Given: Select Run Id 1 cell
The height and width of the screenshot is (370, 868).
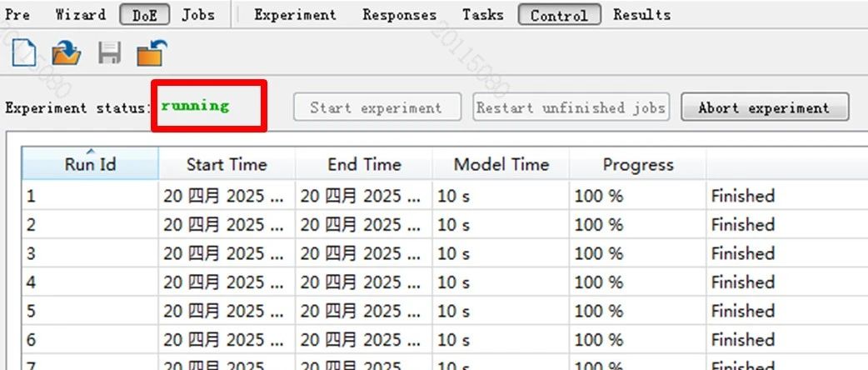Looking at the screenshot, I should coord(90,196).
